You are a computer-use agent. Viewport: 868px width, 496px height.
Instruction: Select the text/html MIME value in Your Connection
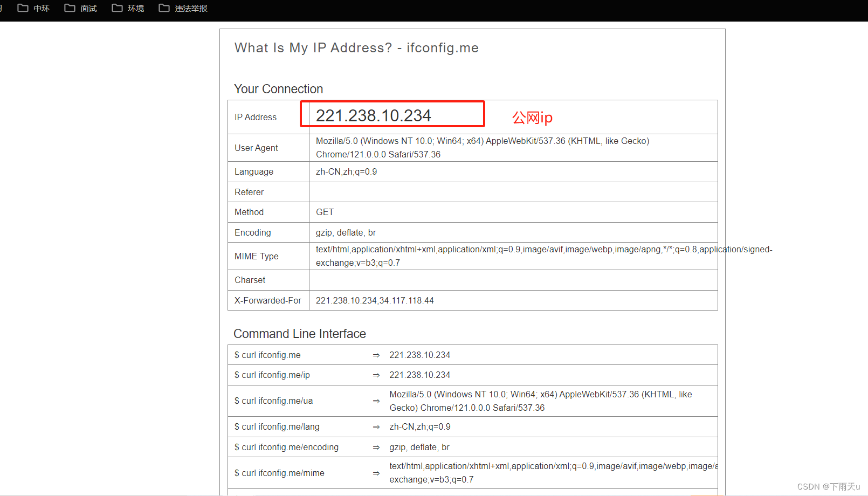[x=544, y=256]
